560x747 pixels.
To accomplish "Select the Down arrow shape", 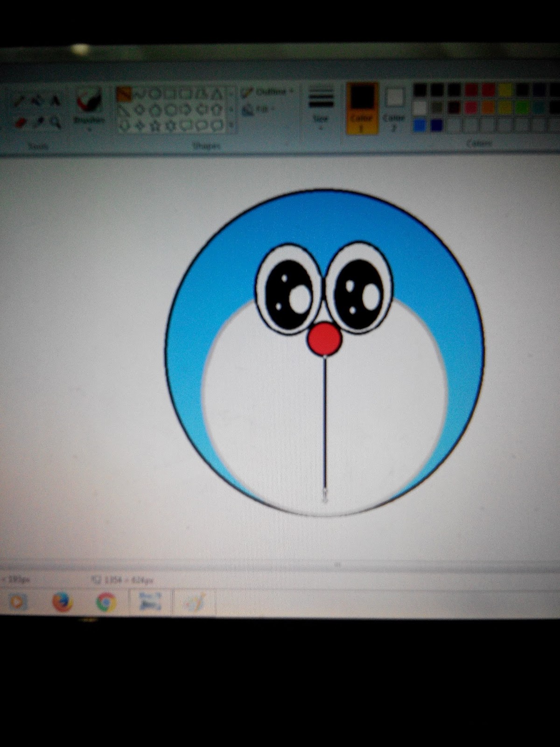I will (x=124, y=125).
